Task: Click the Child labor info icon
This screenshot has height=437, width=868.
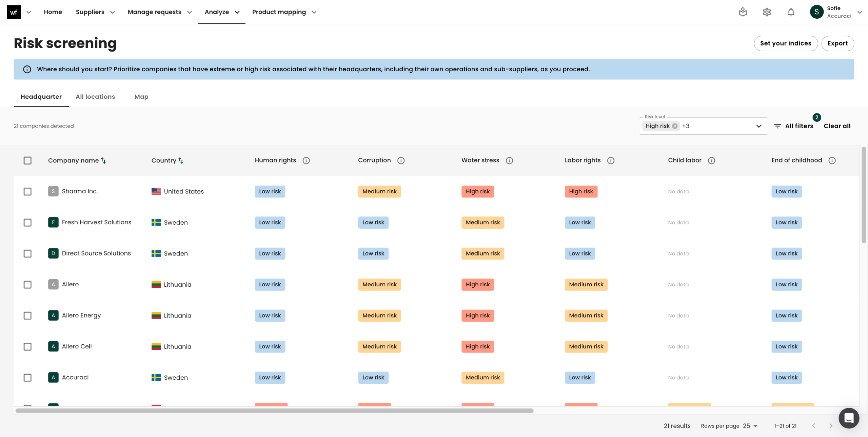Action: click(x=711, y=160)
